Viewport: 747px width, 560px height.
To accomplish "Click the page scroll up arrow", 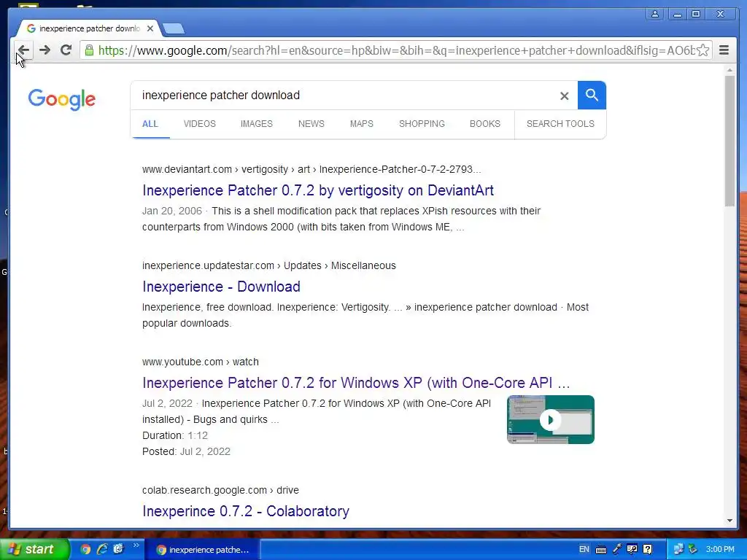I will click(729, 70).
